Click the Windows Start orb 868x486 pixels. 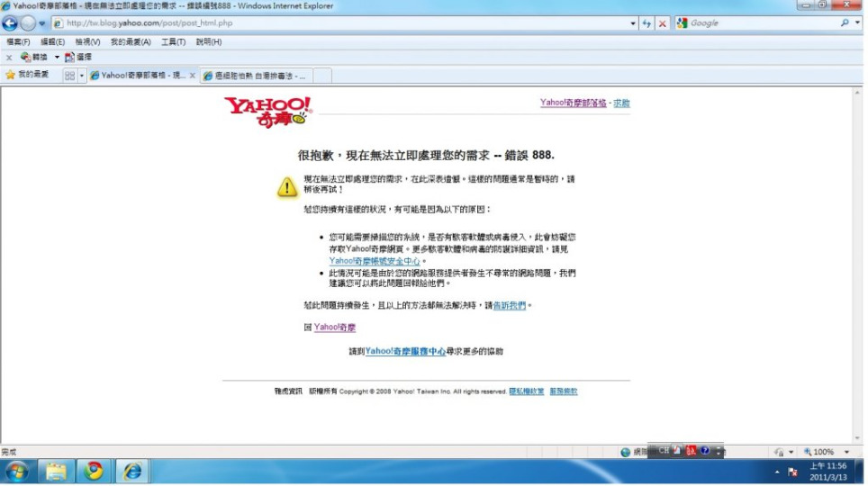tap(16, 471)
